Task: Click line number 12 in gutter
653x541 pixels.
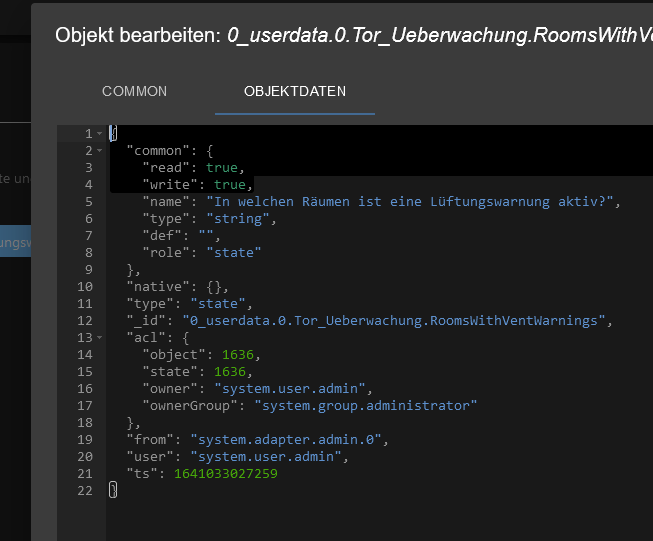Action: click(85, 321)
